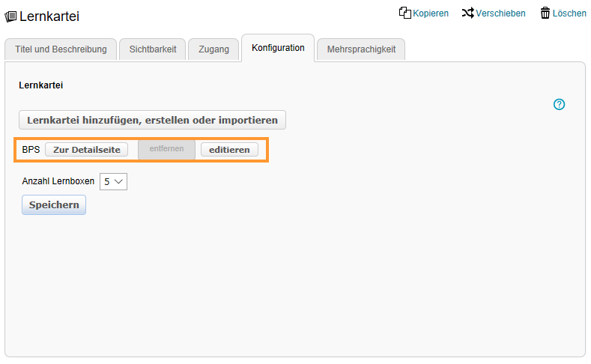This screenshot has width=591, height=364.
Task: Click the Kopieren copy icon
Action: (x=405, y=13)
